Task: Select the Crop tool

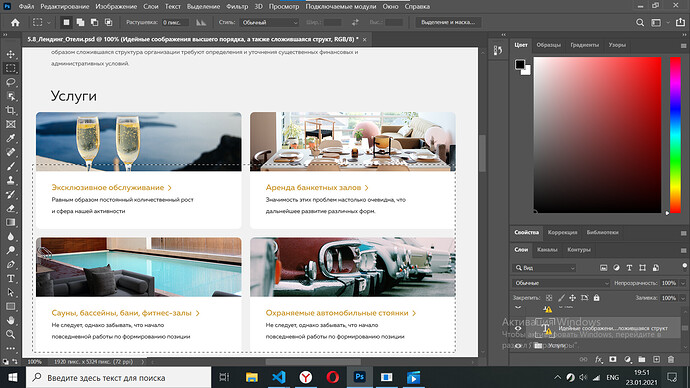Action: click(11, 110)
